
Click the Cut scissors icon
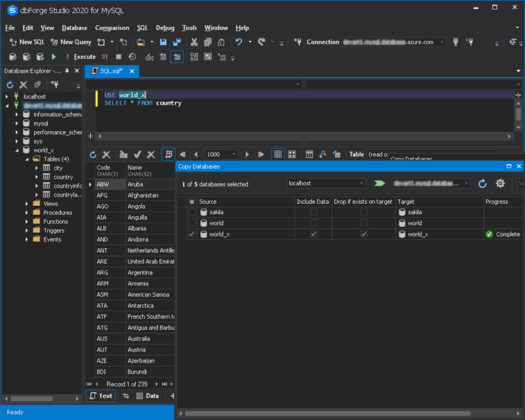click(x=194, y=42)
